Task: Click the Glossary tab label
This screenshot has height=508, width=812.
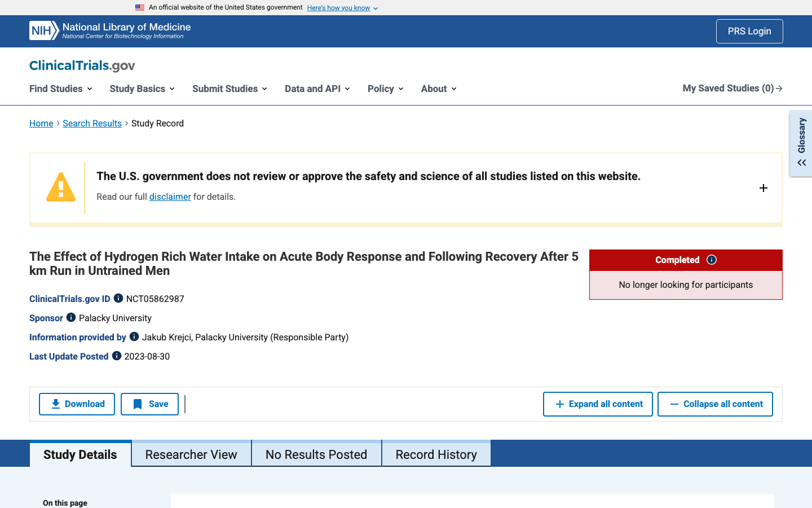Action: [x=801, y=135]
